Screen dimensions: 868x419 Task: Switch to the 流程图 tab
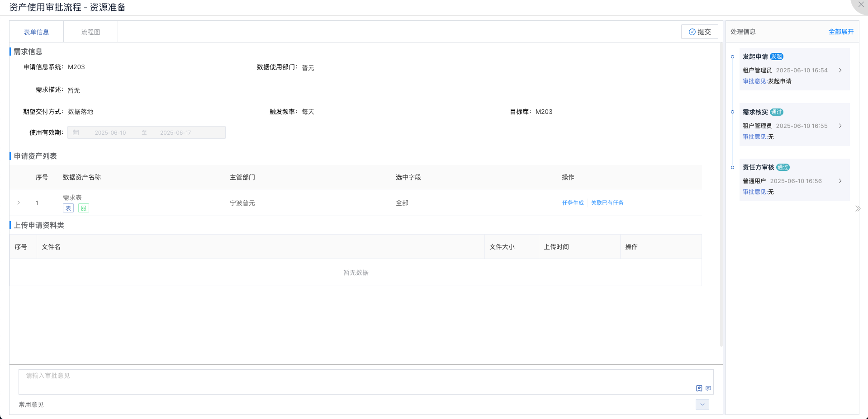point(90,32)
